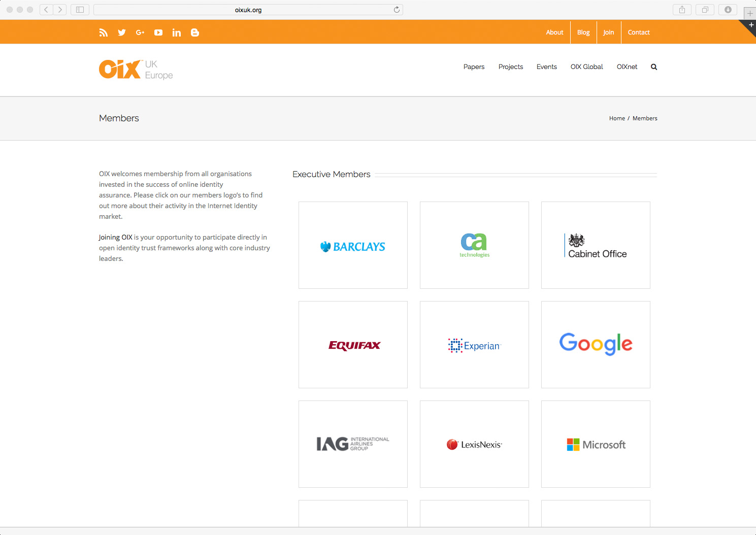
Task: Open the Cabinet Office member logo
Action: point(596,245)
